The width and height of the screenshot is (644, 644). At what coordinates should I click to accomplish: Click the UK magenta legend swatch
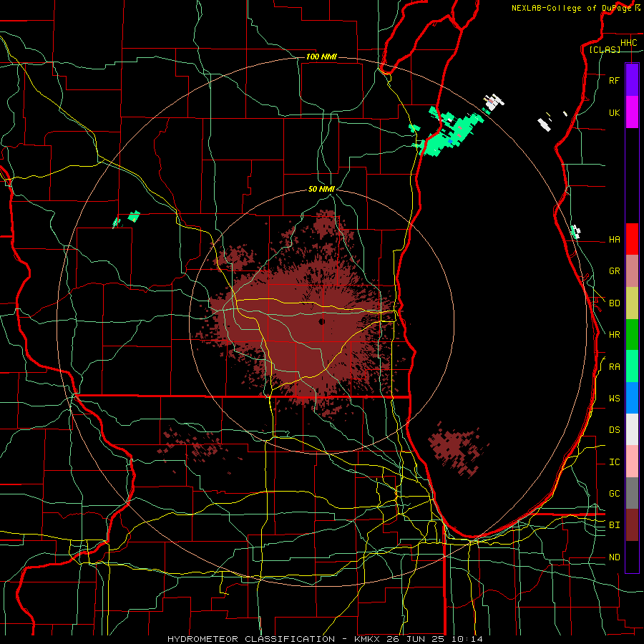coord(632,112)
